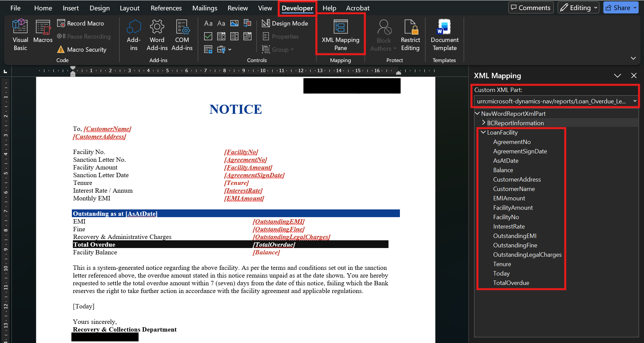Select Balance XML node
Screen dimensions: 644x343
click(503, 170)
